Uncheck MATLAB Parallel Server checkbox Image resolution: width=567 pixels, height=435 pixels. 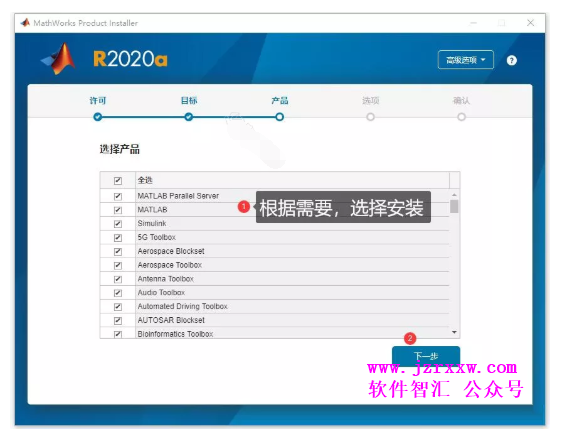[x=118, y=196]
